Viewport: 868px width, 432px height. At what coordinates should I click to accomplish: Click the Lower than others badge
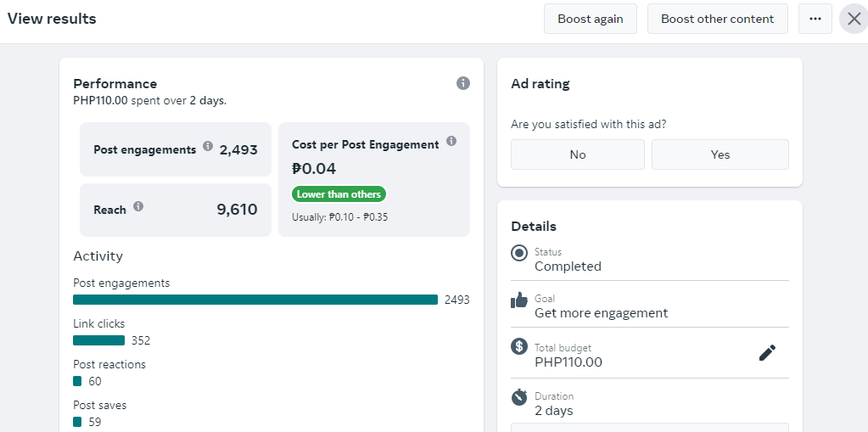coord(339,194)
